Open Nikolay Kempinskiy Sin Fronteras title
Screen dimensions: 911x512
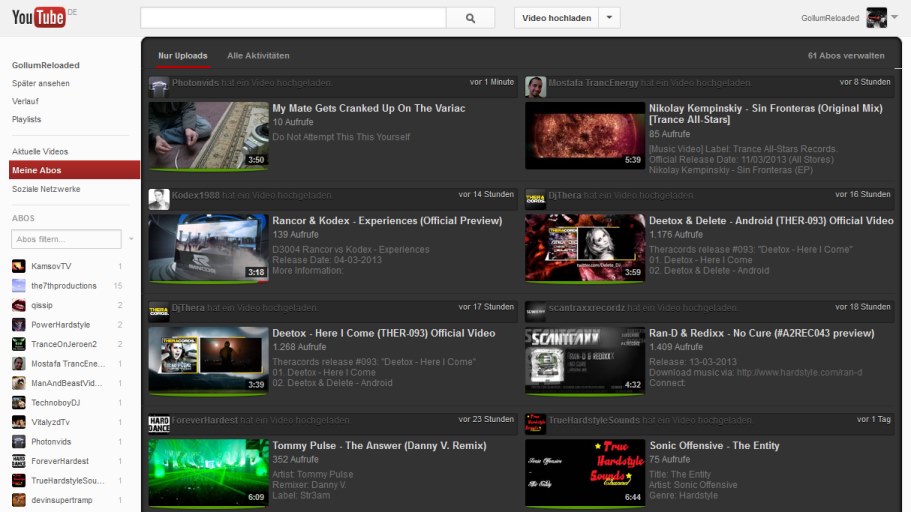pyautogui.click(x=765, y=114)
